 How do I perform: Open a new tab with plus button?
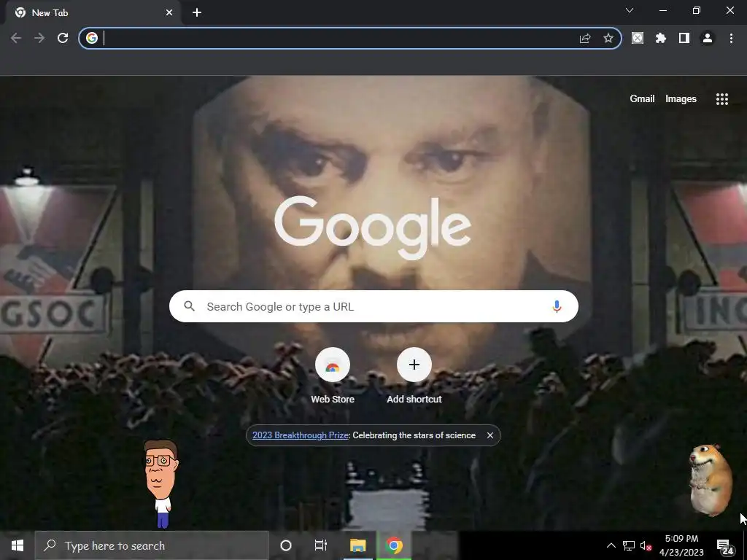click(x=197, y=12)
